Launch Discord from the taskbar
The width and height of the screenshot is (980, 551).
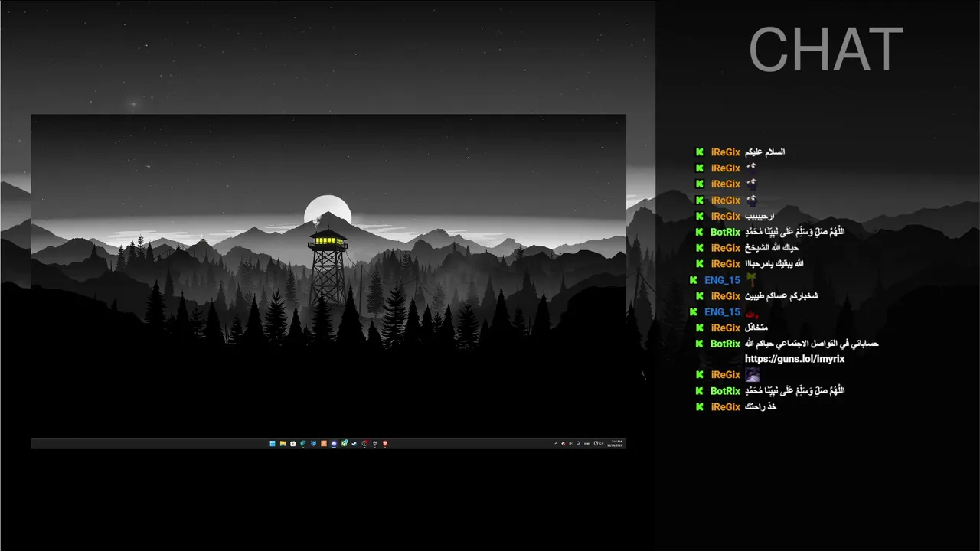coord(334,443)
